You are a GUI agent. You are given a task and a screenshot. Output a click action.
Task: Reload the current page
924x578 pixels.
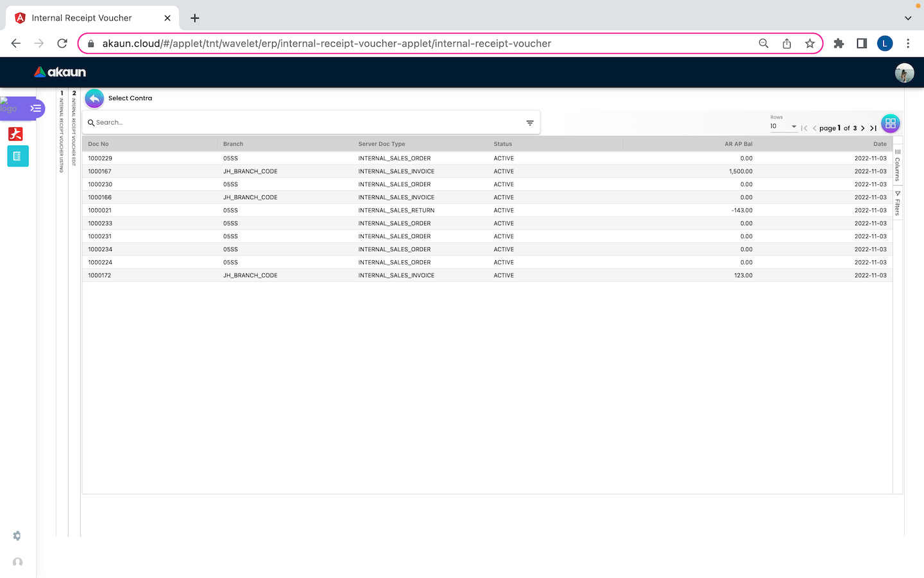(62, 43)
